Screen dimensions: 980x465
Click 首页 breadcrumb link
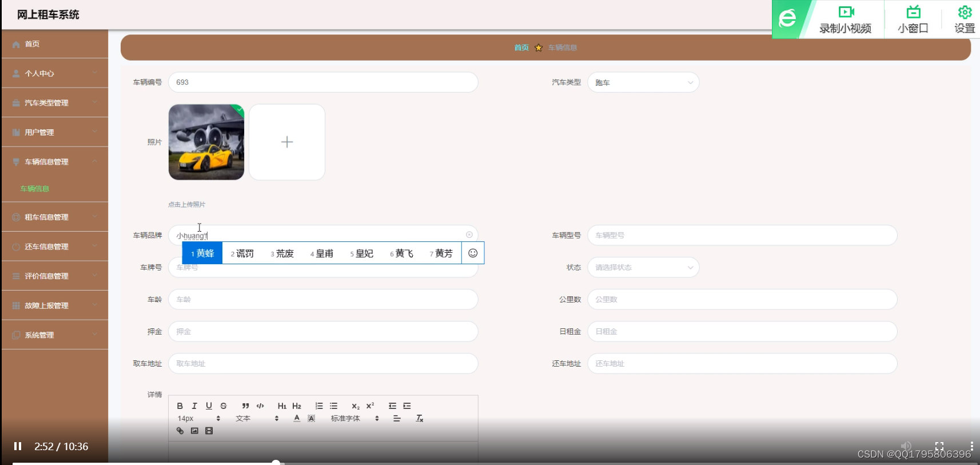tap(521, 47)
